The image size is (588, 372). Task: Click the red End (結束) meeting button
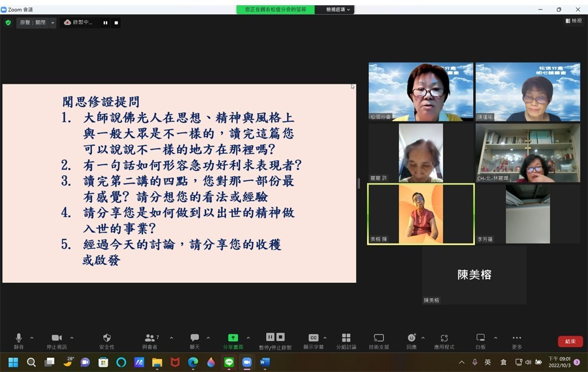[569, 341]
